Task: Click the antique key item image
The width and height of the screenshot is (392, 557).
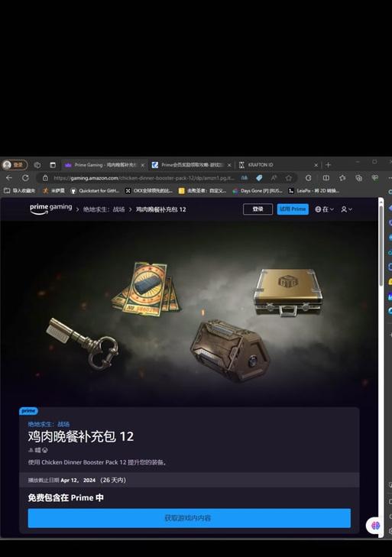Action: pos(83,343)
